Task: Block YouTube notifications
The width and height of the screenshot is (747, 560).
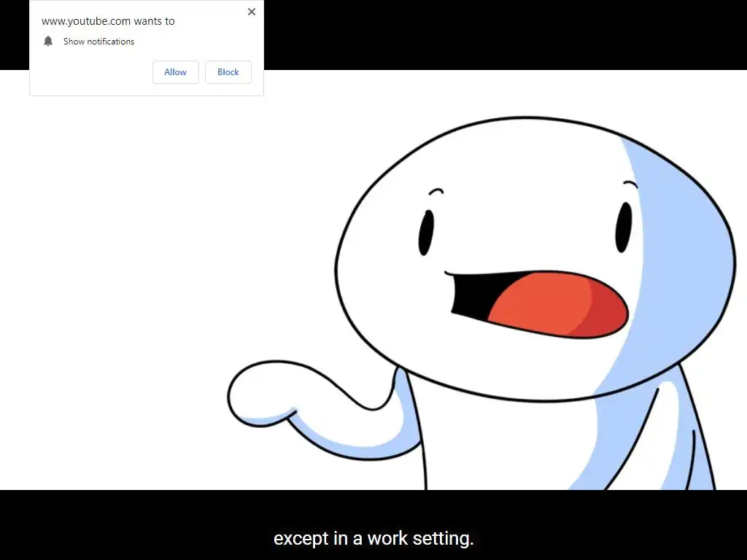Action: click(228, 72)
